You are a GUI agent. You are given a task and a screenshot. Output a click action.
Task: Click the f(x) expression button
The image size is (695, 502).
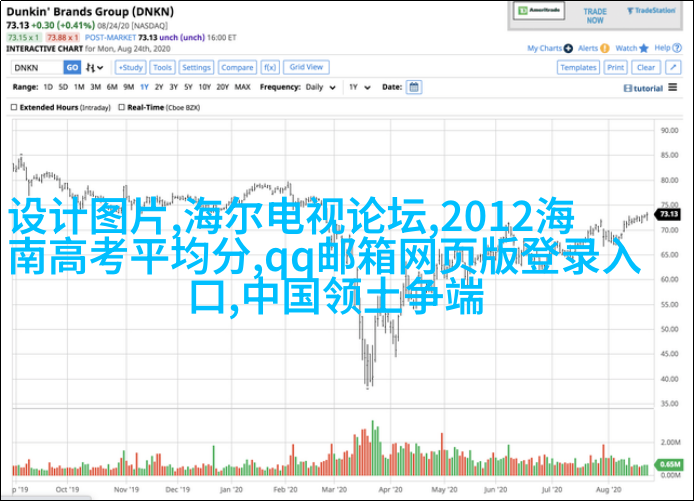pyautogui.click(x=269, y=68)
